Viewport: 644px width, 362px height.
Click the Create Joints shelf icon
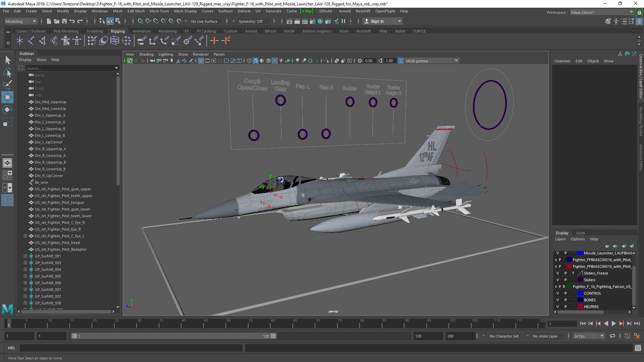pos(31,41)
